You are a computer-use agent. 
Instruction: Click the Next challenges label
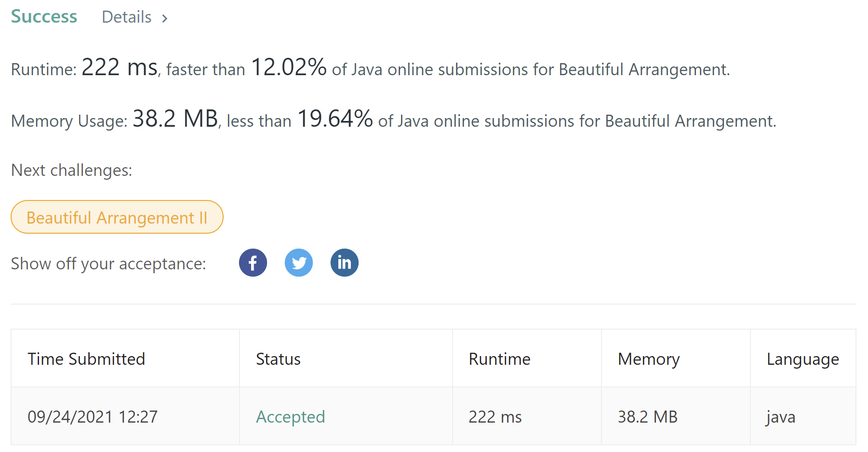pyautogui.click(x=71, y=170)
